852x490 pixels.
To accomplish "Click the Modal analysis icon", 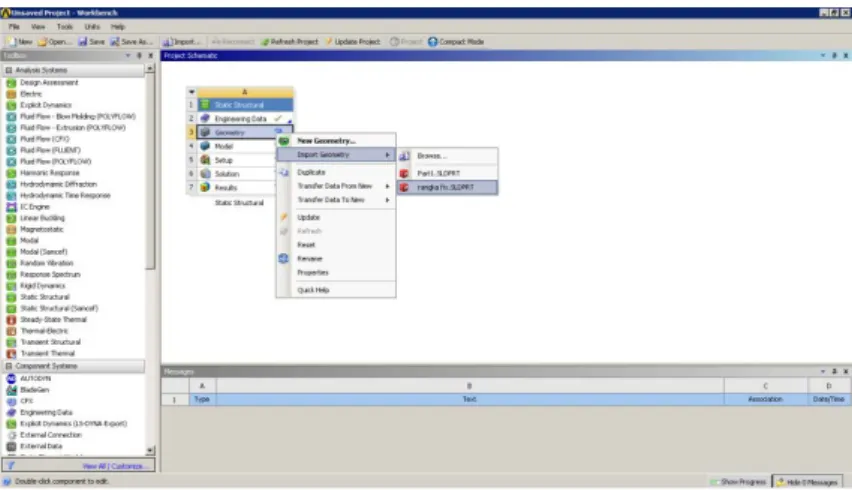I will point(11,241).
